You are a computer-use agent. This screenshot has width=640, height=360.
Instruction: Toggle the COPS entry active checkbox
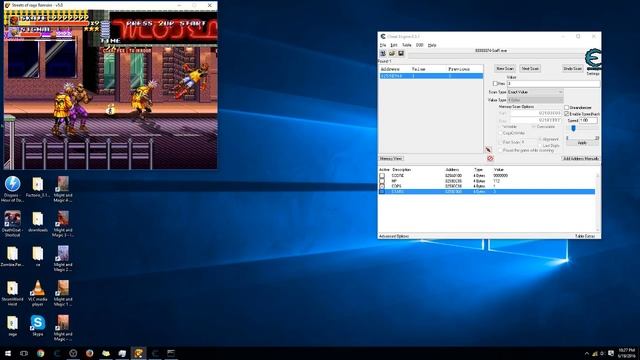[x=382, y=186]
